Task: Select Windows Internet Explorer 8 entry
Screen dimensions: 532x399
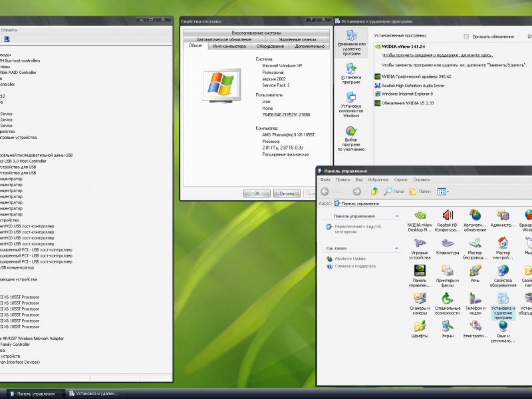Action: click(x=404, y=94)
